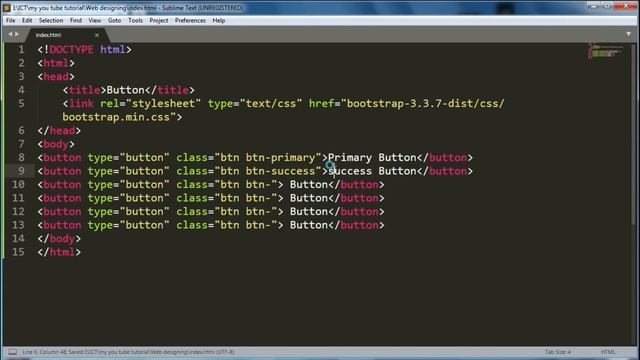Click the minimap code preview

point(606,51)
